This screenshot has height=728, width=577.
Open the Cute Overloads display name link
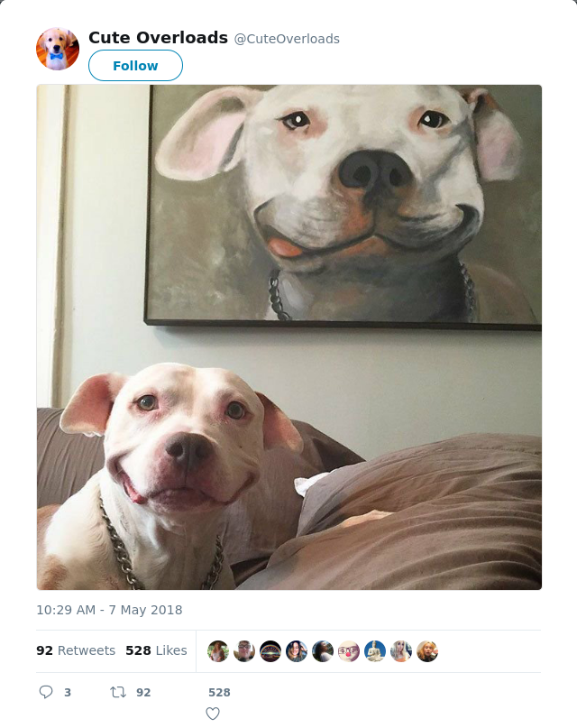pyautogui.click(x=158, y=38)
